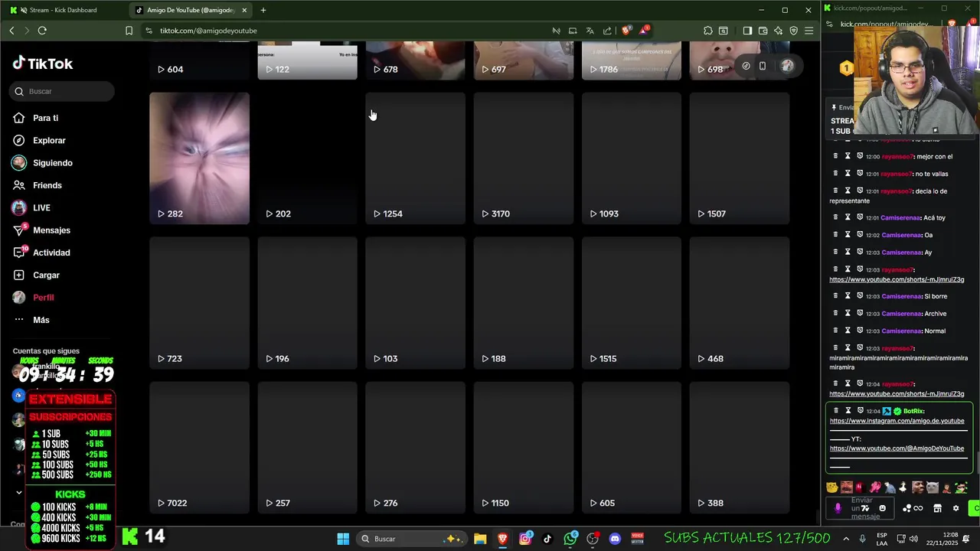Toggle the browser sidebar panel

click(747, 31)
